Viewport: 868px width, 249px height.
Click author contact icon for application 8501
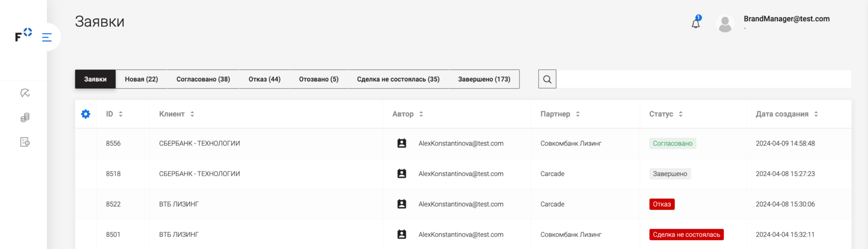point(401,235)
